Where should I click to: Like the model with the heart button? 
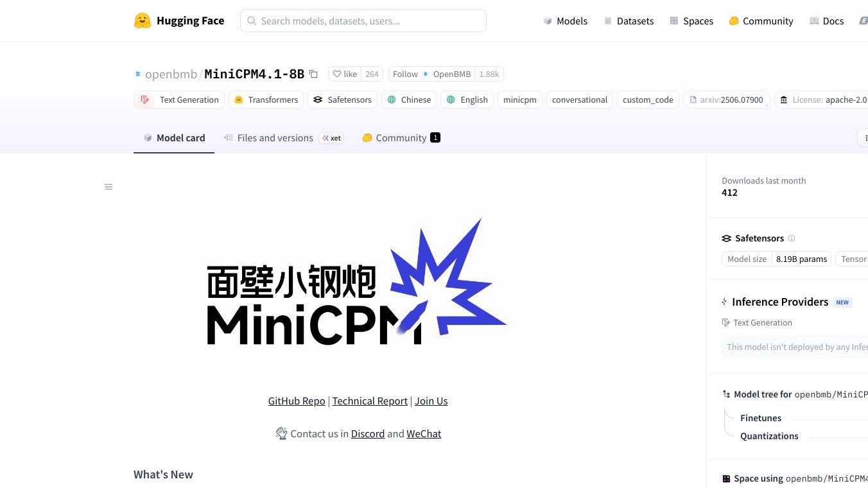pyautogui.click(x=345, y=74)
